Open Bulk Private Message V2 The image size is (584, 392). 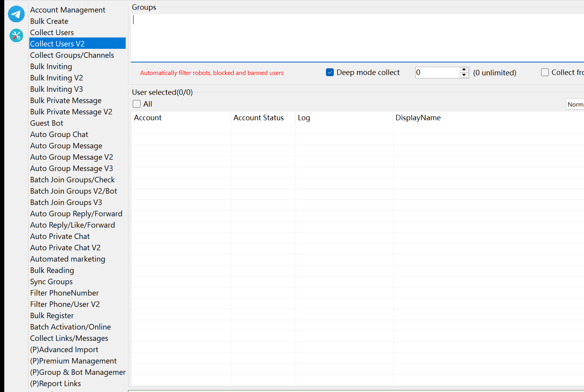click(71, 112)
